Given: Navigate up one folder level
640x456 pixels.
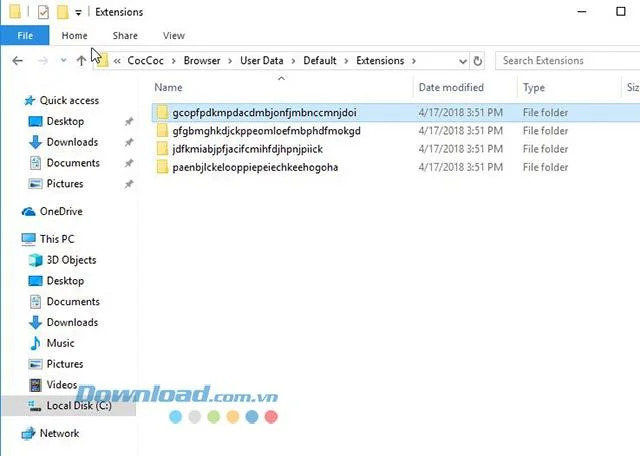Looking at the screenshot, I should pyautogui.click(x=81, y=61).
